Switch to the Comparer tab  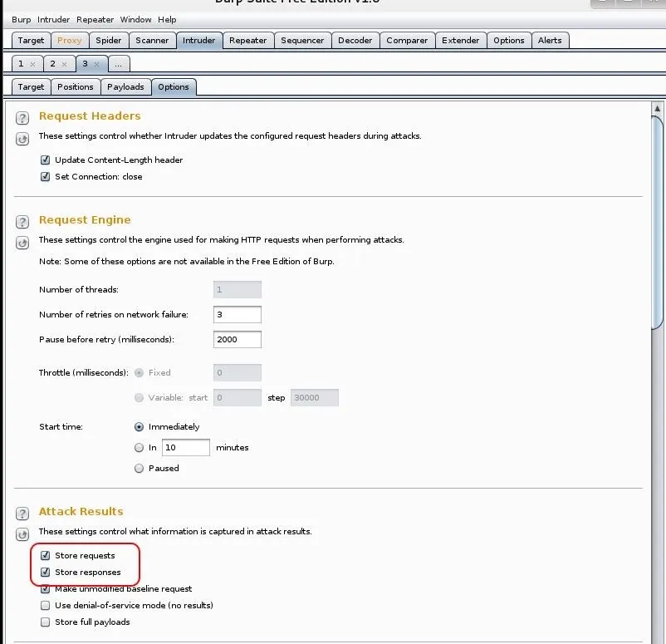pyautogui.click(x=408, y=41)
